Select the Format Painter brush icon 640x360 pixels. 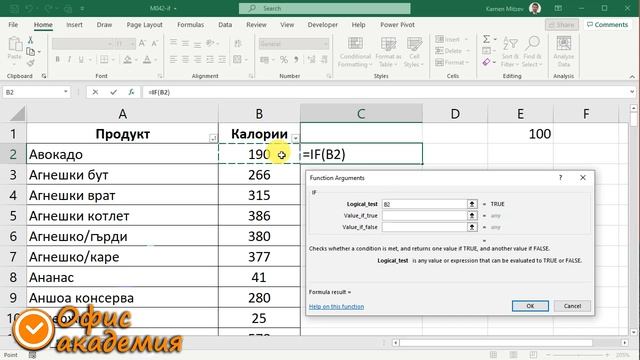pyautogui.click(x=30, y=62)
